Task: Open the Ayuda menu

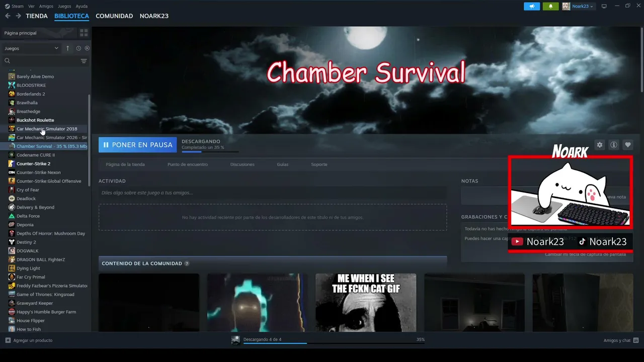Action: click(82, 6)
